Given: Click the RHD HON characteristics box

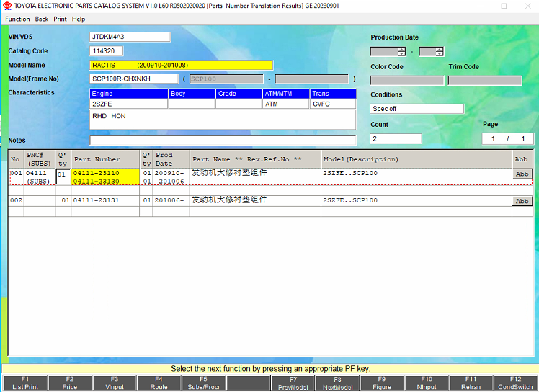Looking at the screenshot, I should [x=223, y=120].
